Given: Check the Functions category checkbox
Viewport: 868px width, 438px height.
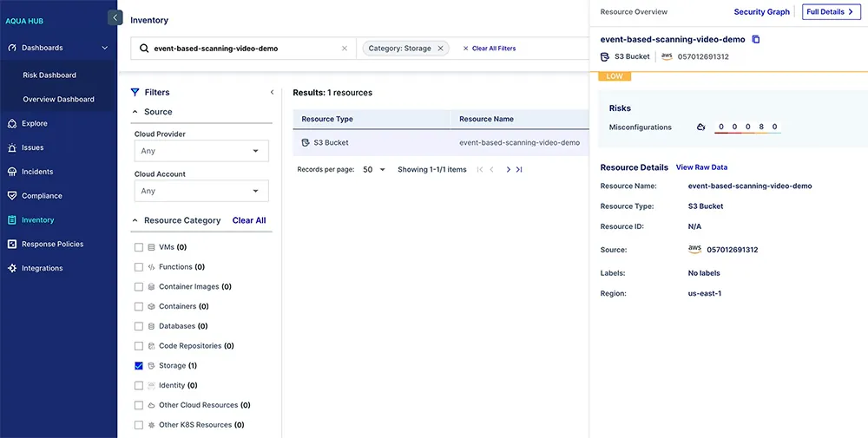Looking at the screenshot, I should (139, 267).
